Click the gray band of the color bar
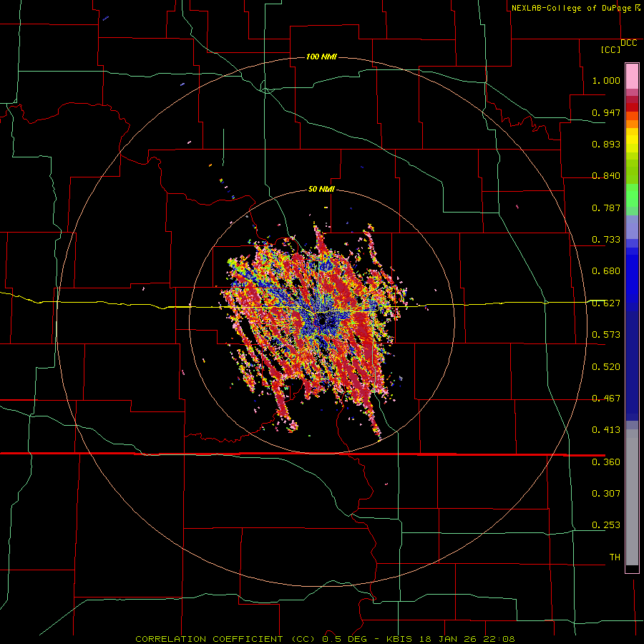 (632, 497)
